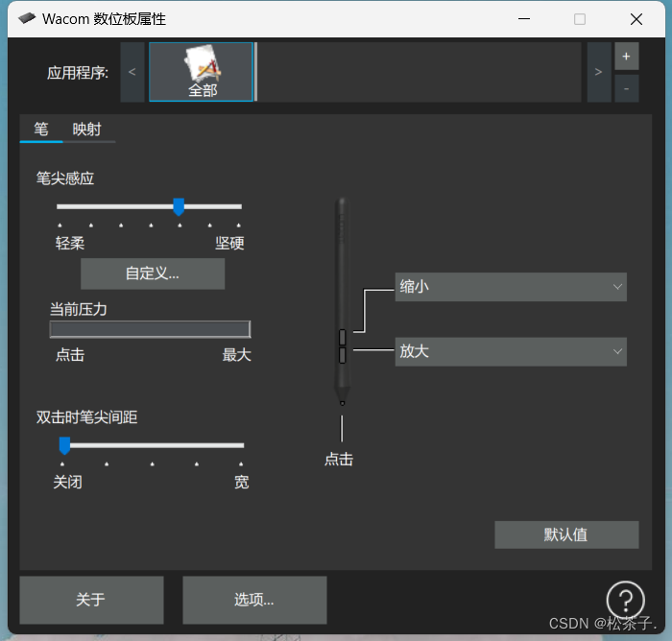The width and height of the screenshot is (672, 641).
Task: Click the 笔尖感应 slider handle
Action: [179, 207]
